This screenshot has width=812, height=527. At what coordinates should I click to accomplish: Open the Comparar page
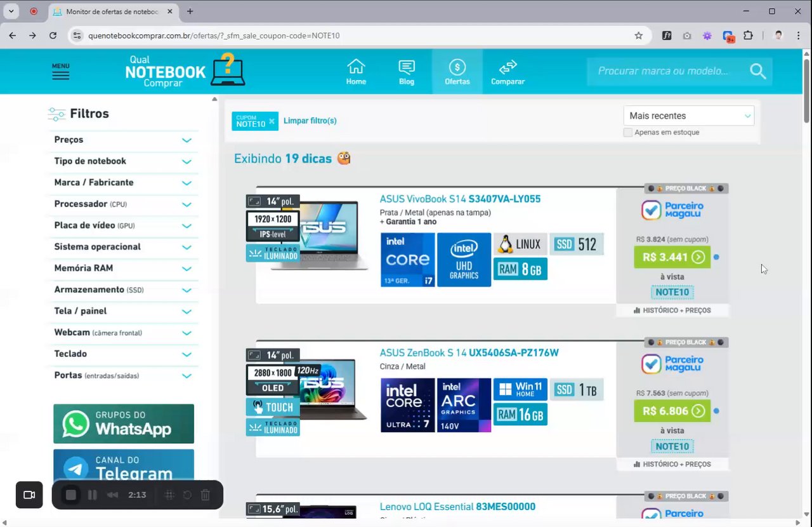[x=507, y=72]
